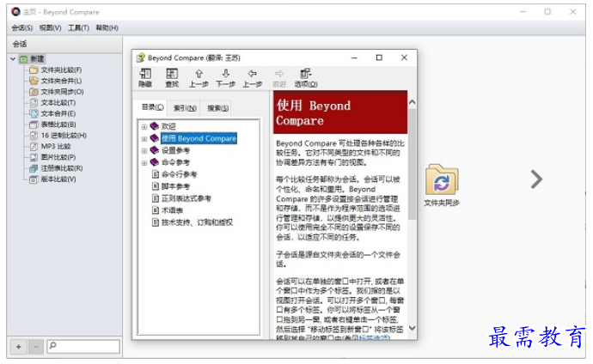Click the 查找 (Locate) help toolbar icon
The width and height of the screenshot is (593, 364).
coord(172,78)
